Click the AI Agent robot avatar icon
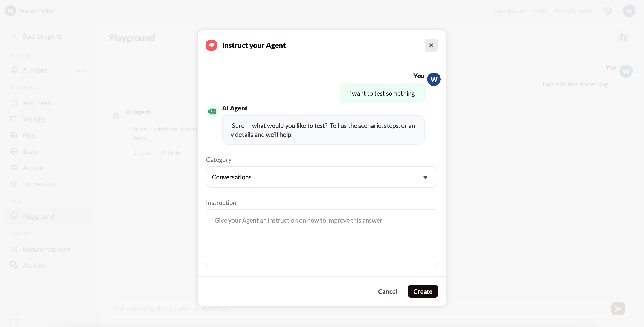 [x=213, y=112]
